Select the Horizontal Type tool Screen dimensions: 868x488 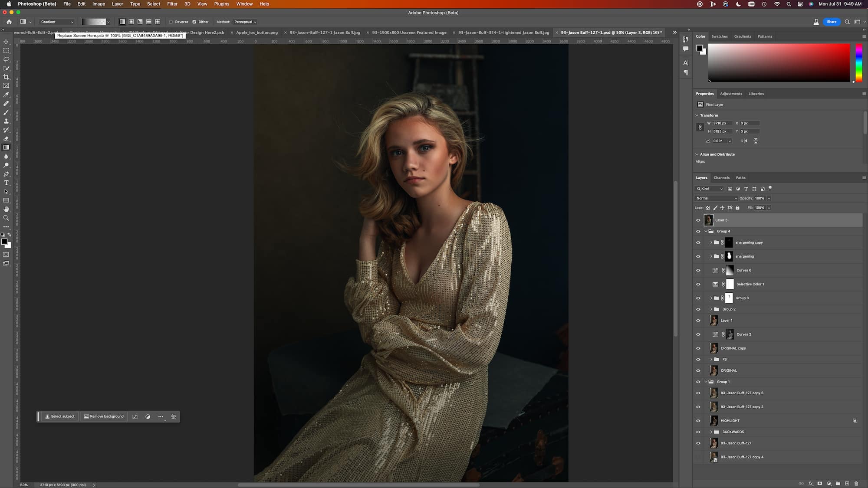[6, 183]
